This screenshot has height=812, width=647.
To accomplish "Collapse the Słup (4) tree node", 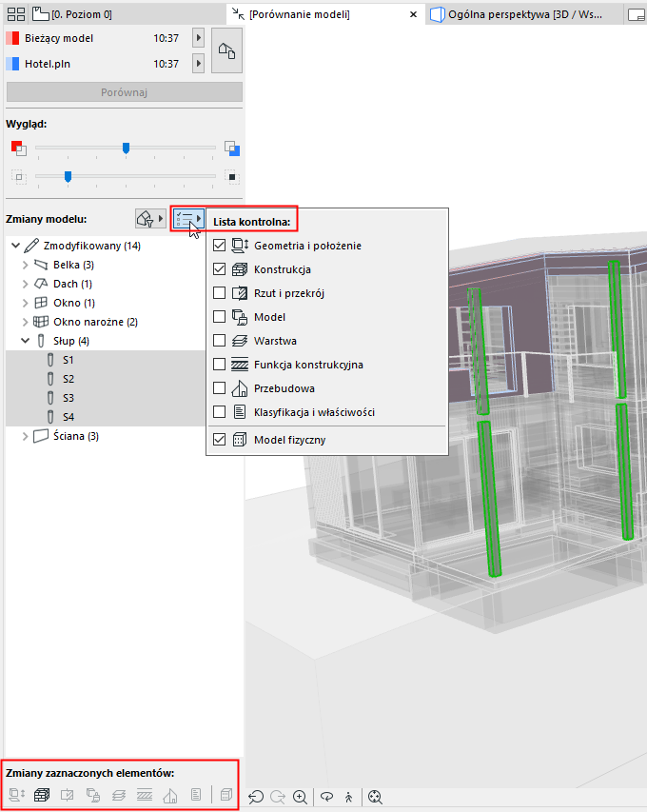I will click(x=25, y=341).
